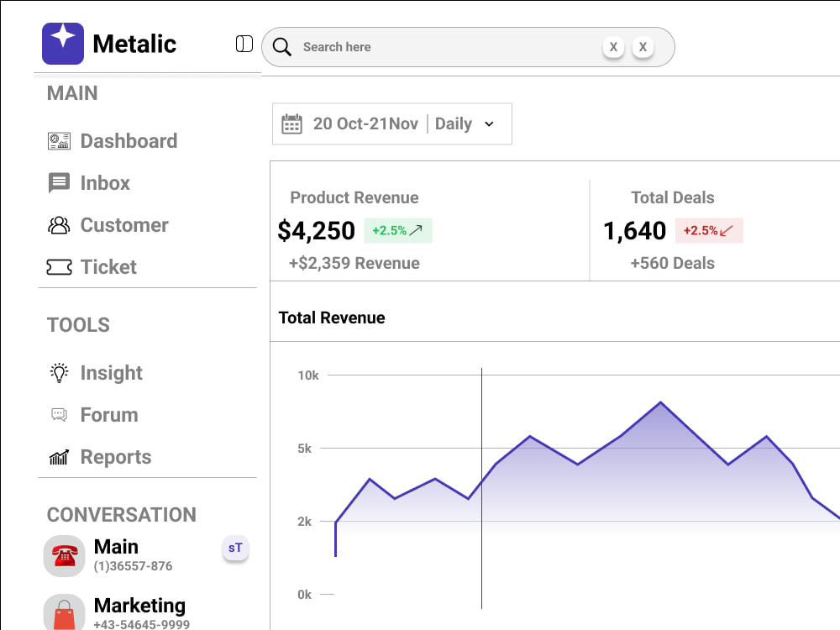Viewport: 840px width, 630px height.
Task: Click the +$2,359 Revenue text
Action: pyautogui.click(x=354, y=263)
